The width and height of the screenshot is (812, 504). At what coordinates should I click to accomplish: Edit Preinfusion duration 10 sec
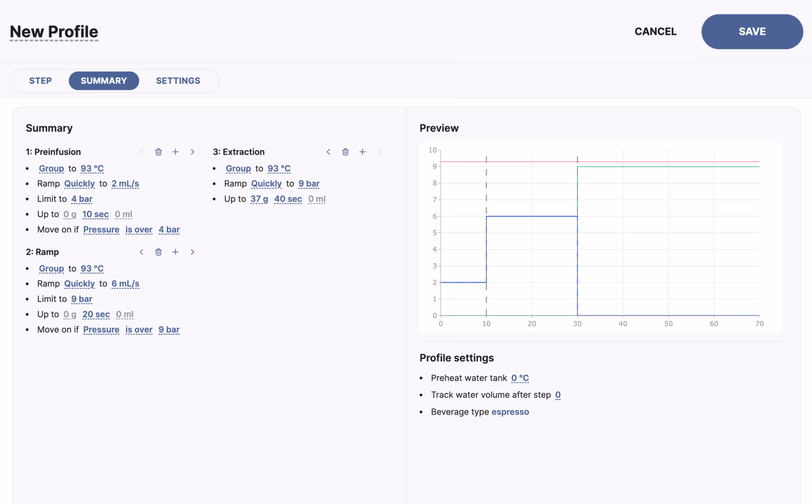coord(95,214)
